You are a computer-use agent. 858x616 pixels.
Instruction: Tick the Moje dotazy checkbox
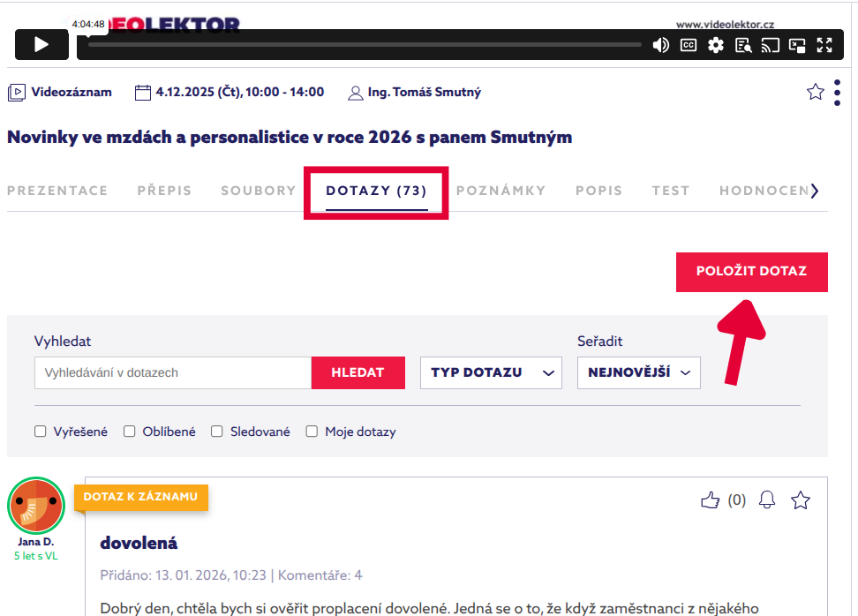coord(312,432)
